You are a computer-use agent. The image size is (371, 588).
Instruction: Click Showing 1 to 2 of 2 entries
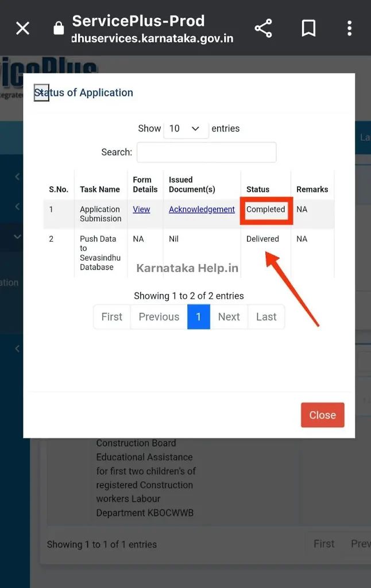click(x=189, y=296)
